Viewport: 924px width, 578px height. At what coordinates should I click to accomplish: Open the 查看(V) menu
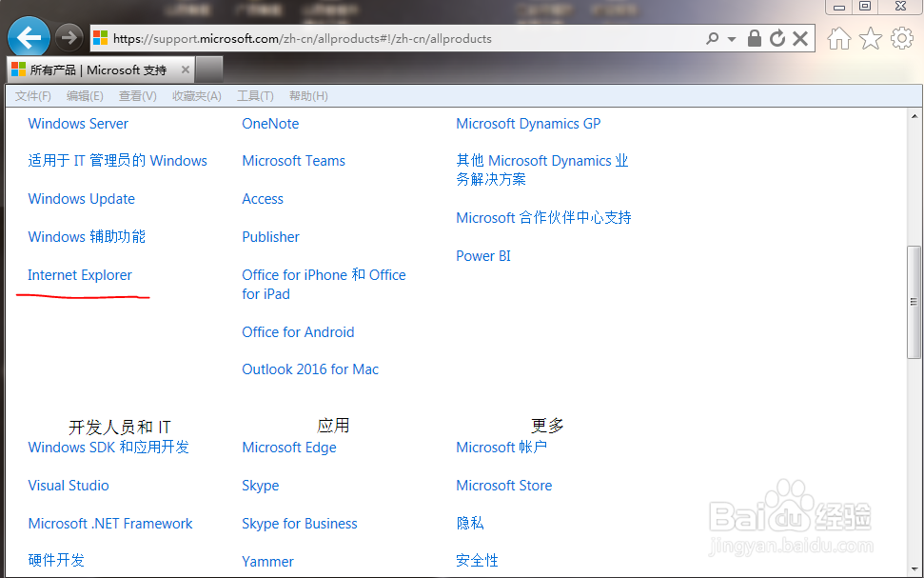click(137, 95)
